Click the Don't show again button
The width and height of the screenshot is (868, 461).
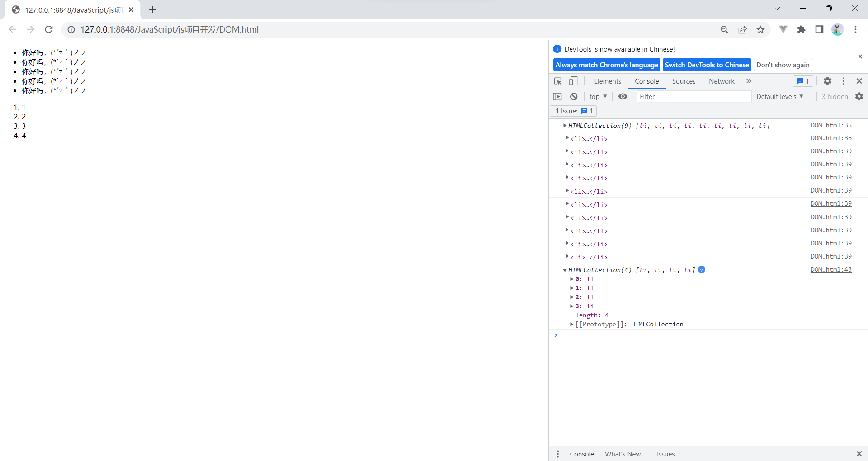(783, 65)
